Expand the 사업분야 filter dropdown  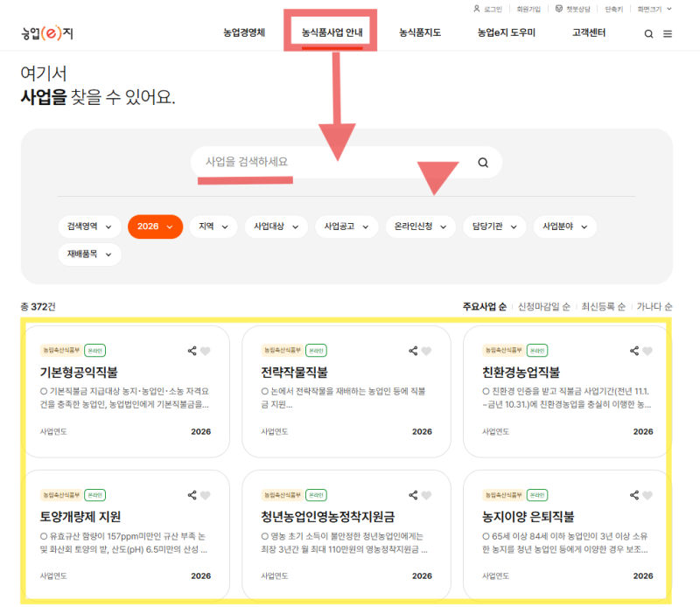click(x=564, y=227)
